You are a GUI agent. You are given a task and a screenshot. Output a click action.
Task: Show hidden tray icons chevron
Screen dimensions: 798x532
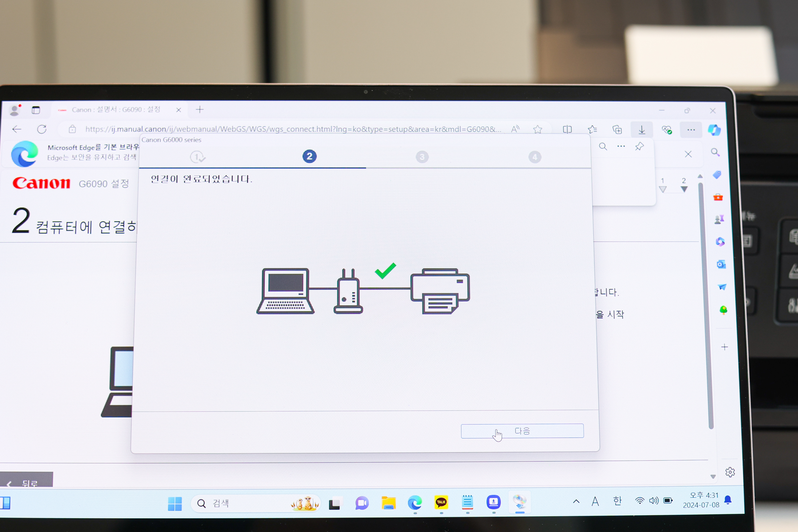[576, 501]
